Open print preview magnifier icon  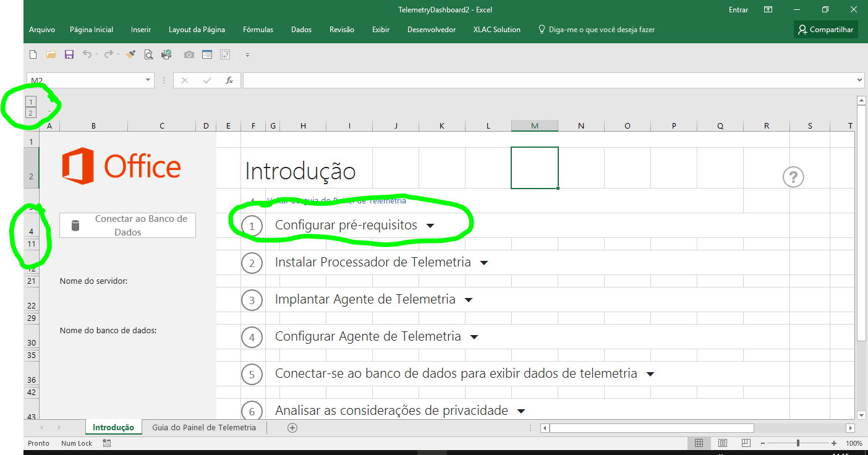[148, 54]
